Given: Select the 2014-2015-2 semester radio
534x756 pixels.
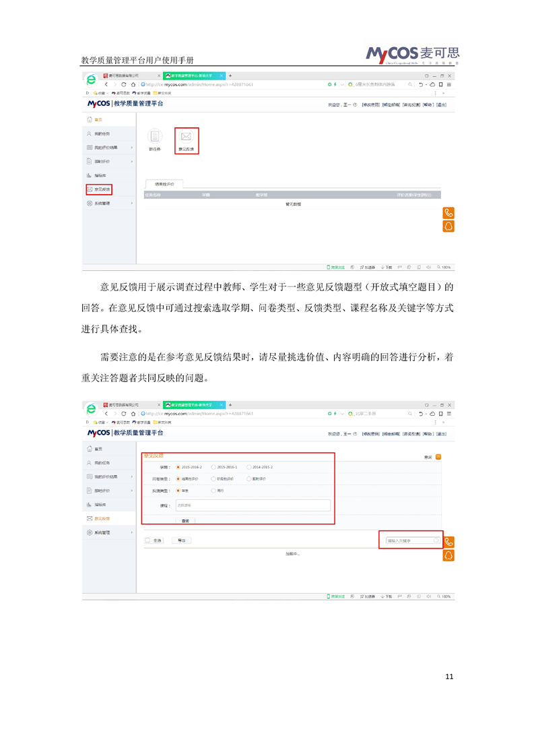Looking at the screenshot, I should tap(248, 467).
